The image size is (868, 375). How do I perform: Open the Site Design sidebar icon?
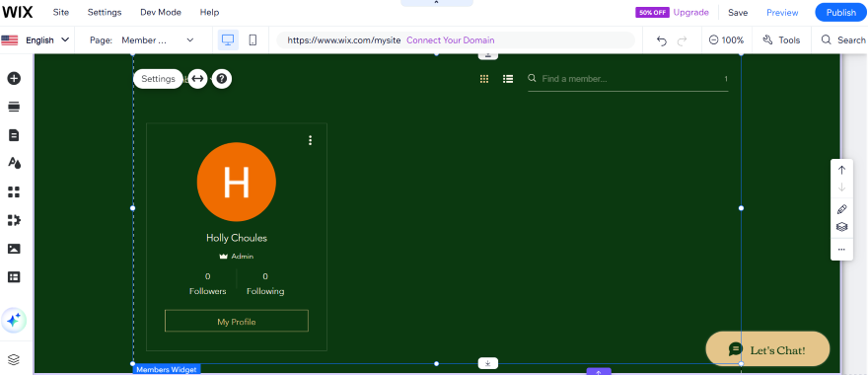14,163
